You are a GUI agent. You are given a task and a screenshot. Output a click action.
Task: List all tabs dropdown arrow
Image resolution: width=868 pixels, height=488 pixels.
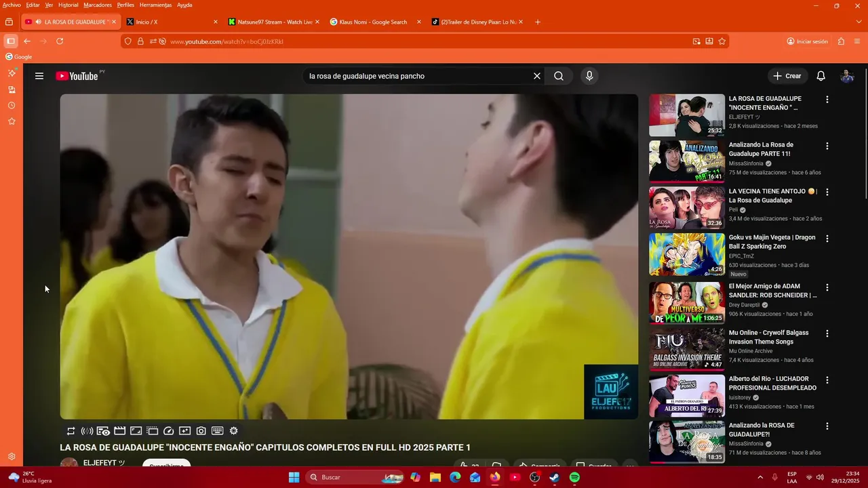[859, 22]
